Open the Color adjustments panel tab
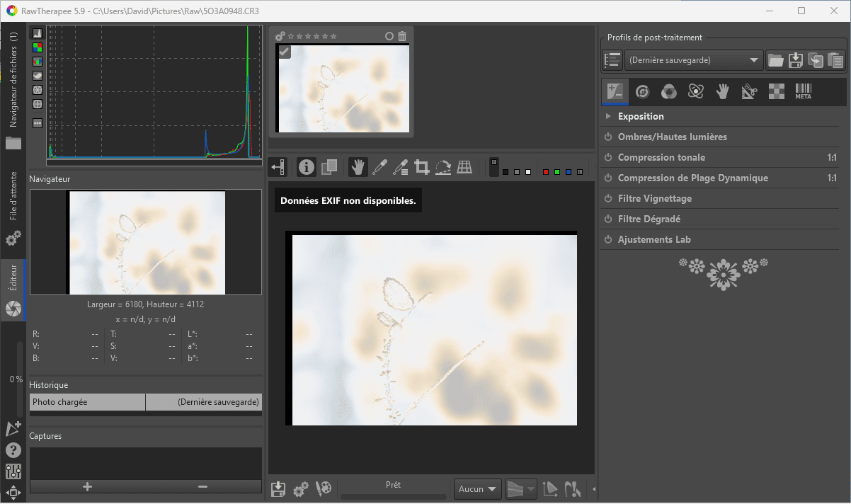Screen dimensions: 851x504 668,91
